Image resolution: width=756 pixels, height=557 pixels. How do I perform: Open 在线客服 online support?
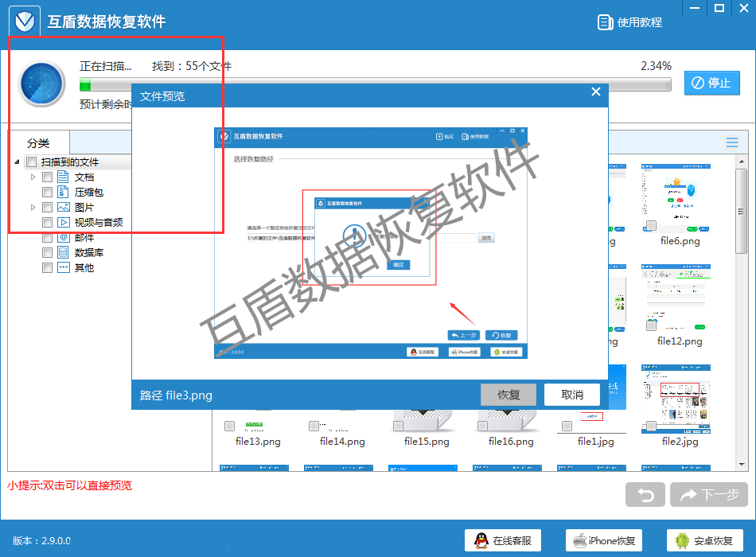click(503, 540)
